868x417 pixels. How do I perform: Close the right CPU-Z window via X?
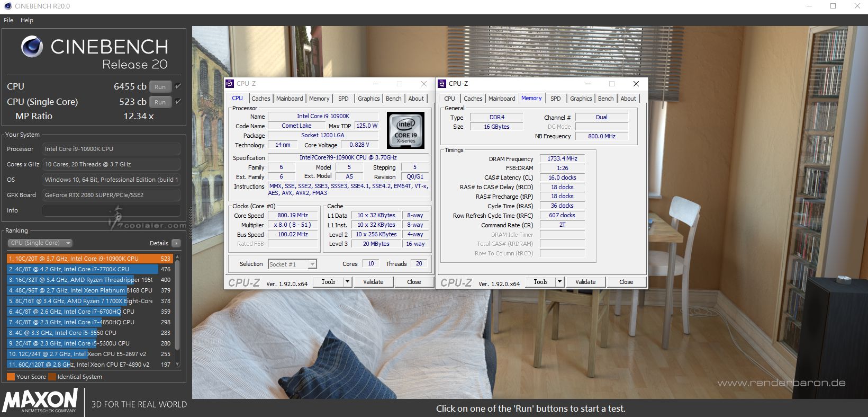pos(636,84)
